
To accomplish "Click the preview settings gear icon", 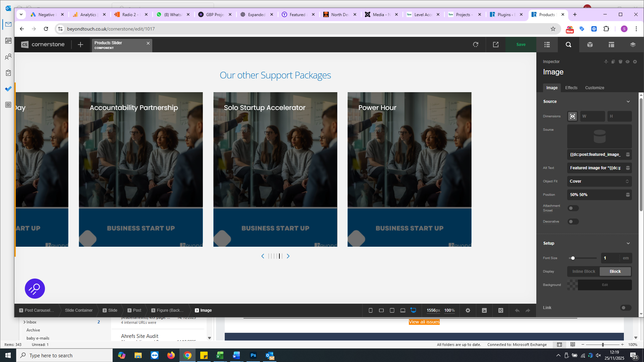I will coord(468,310).
